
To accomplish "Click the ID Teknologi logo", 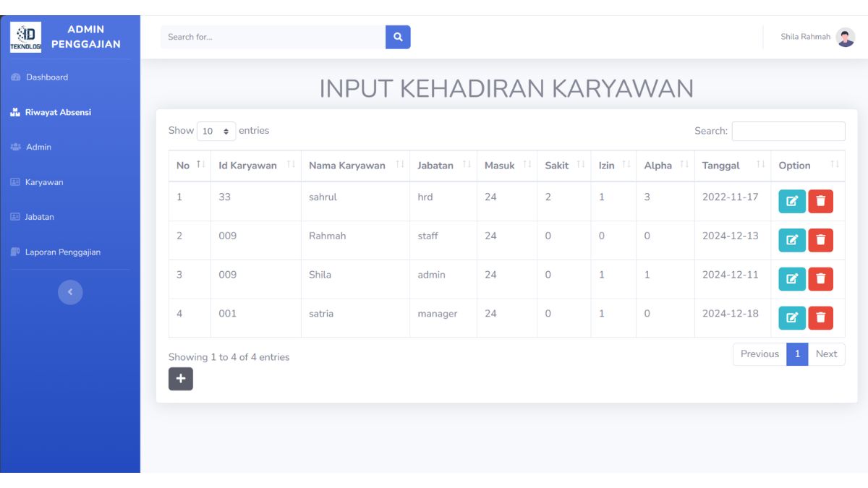I will click(x=26, y=37).
